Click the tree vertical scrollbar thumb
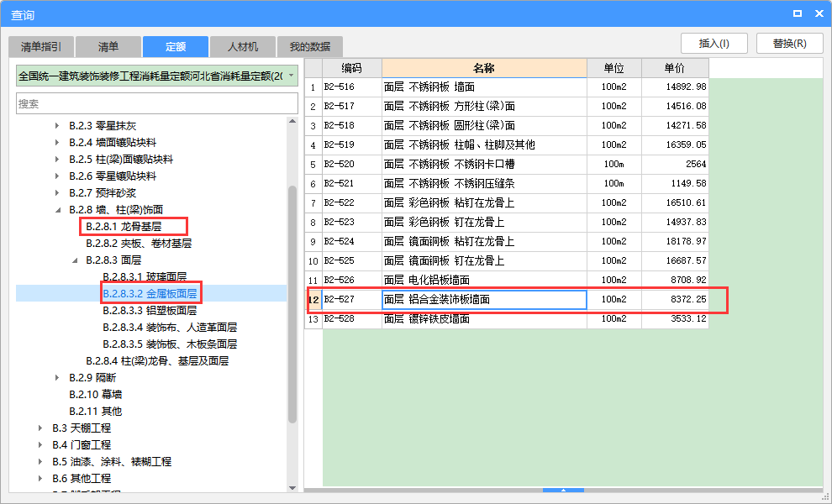This screenshot has width=832, height=504. pos(292,304)
